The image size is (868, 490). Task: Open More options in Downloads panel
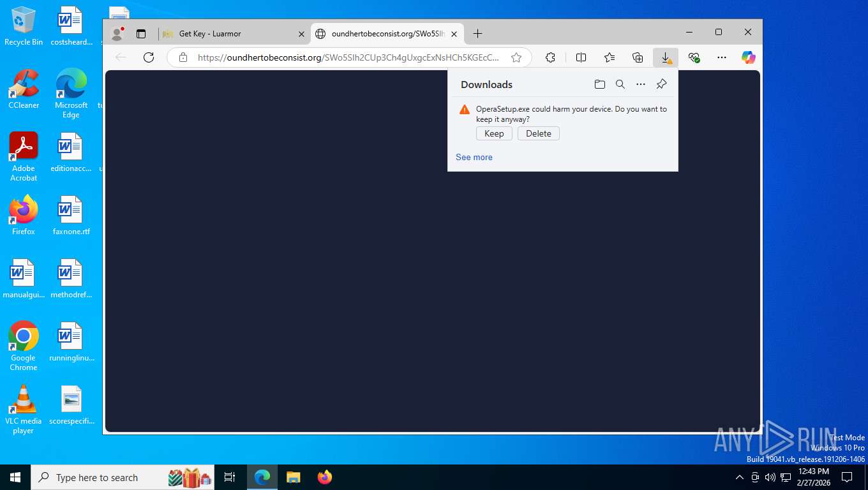click(641, 84)
